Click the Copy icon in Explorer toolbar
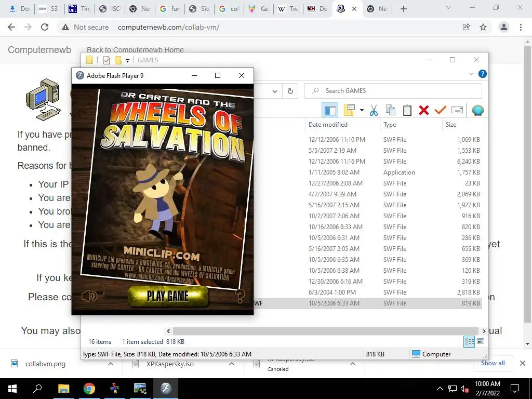532x399 pixels. coord(391,110)
